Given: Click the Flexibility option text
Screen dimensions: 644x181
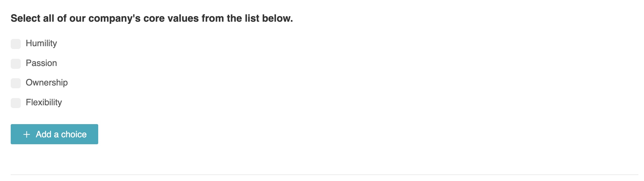Looking at the screenshot, I should (44, 102).
